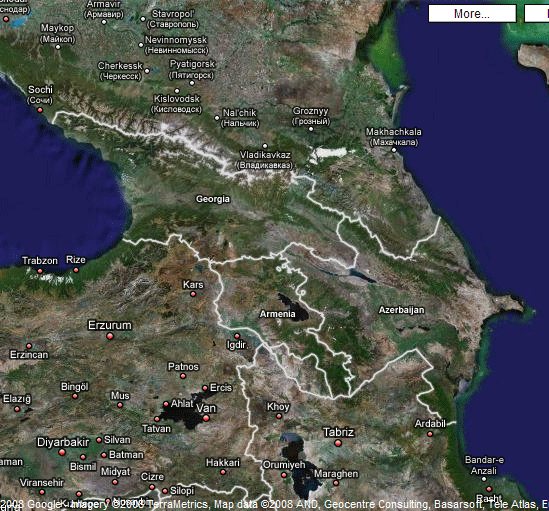Select the Ardabil city marker
This screenshot has width=549, height=511.
[x=430, y=434]
